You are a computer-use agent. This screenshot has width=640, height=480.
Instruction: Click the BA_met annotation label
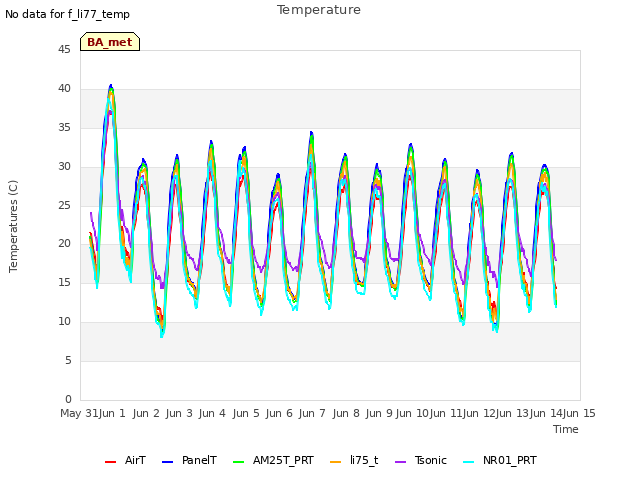pos(110,42)
